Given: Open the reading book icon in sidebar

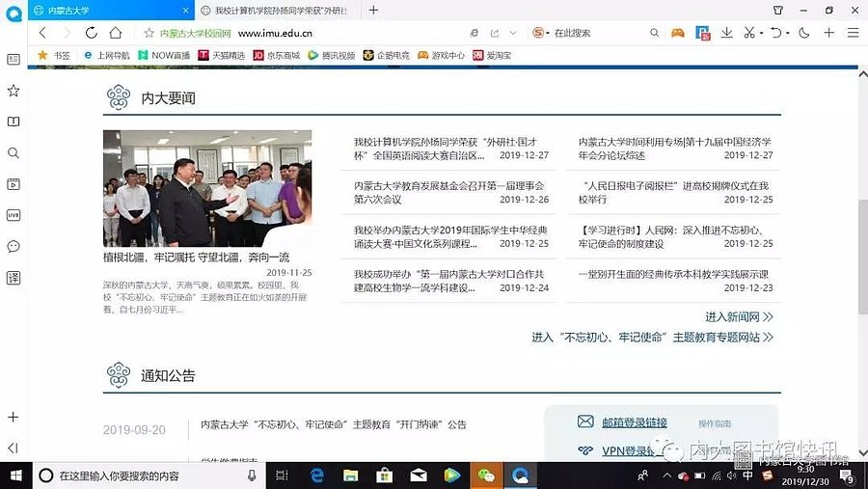Looking at the screenshot, I should click(x=14, y=122).
